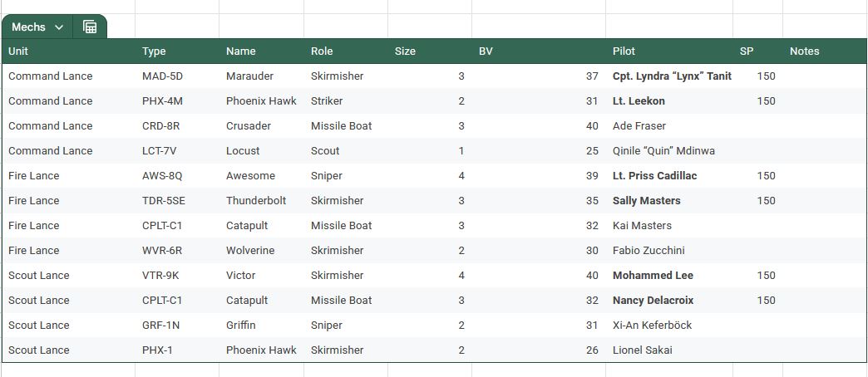
Task: Click the Mechs table name label
Action: pyautogui.click(x=28, y=27)
